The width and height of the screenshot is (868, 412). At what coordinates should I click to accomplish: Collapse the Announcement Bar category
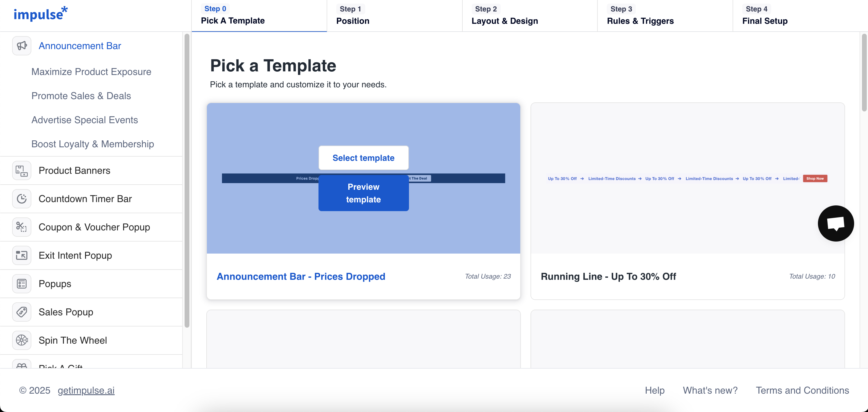(80, 46)
